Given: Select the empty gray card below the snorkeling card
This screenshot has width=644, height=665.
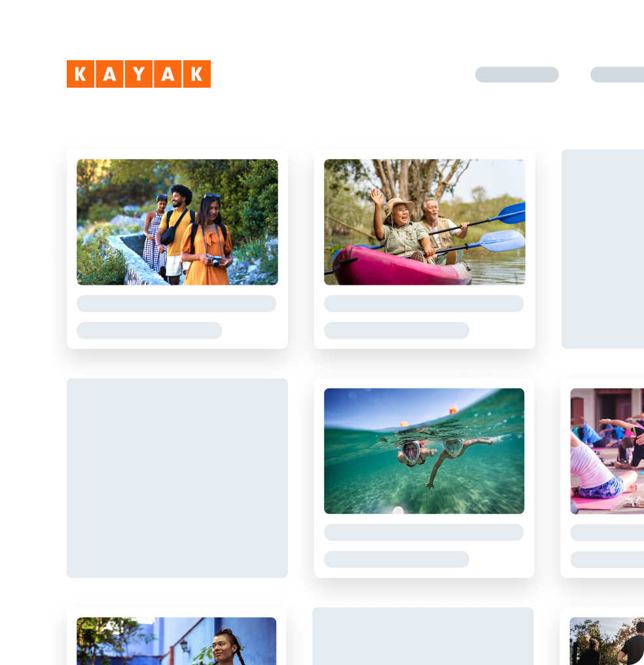Looking at the screenshot, I should [423, 636].
